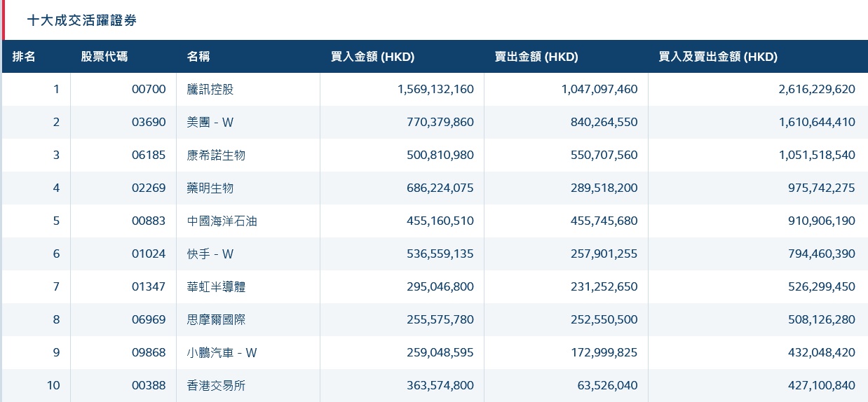Select the name 華虹半導體

(216, 286)
